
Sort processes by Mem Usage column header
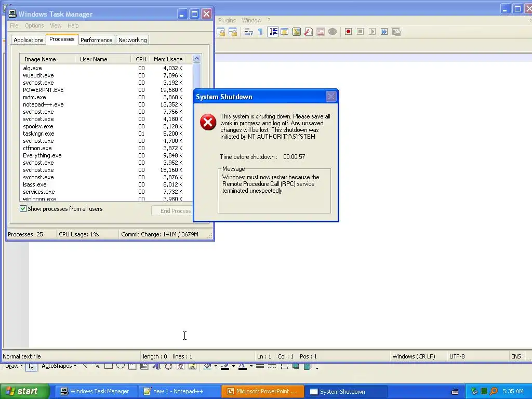[x=168, y=59]
